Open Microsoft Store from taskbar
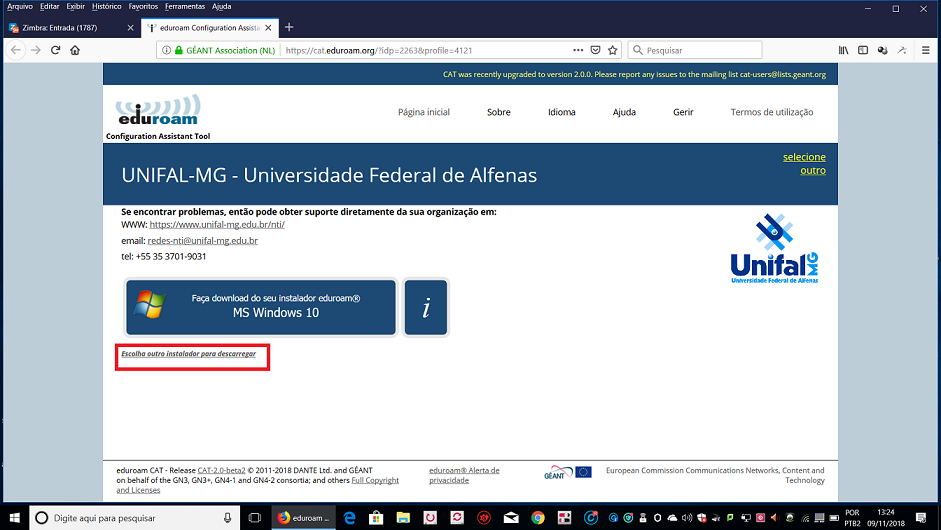Image resolution: width=941 pixels, height=530 pixels. tap(376, 517)
